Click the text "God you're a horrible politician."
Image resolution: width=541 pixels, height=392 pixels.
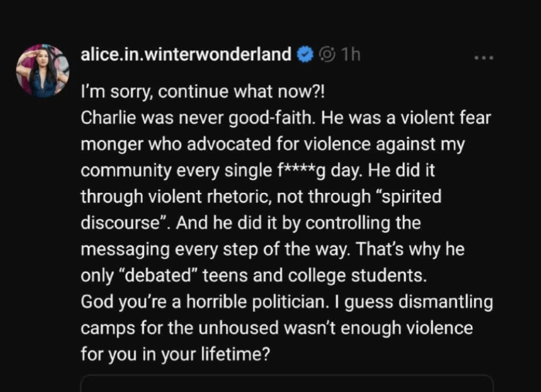click(203, 302)
